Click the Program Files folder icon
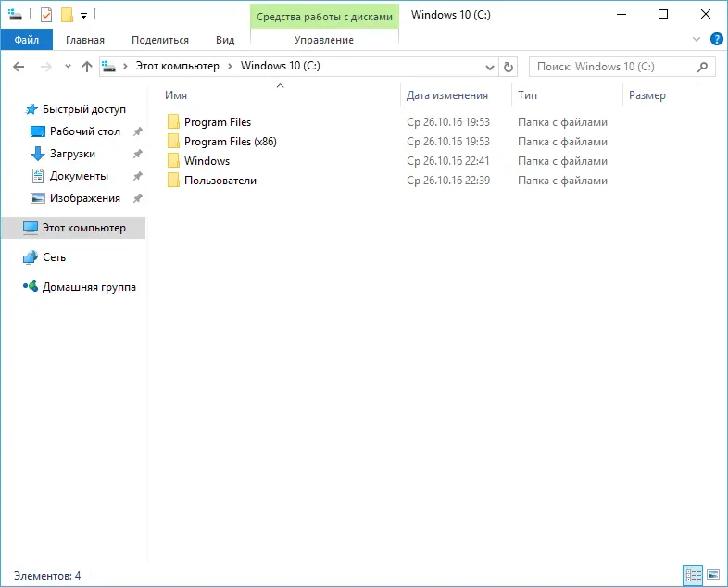 pyautogui.click(x=173, y=121)
